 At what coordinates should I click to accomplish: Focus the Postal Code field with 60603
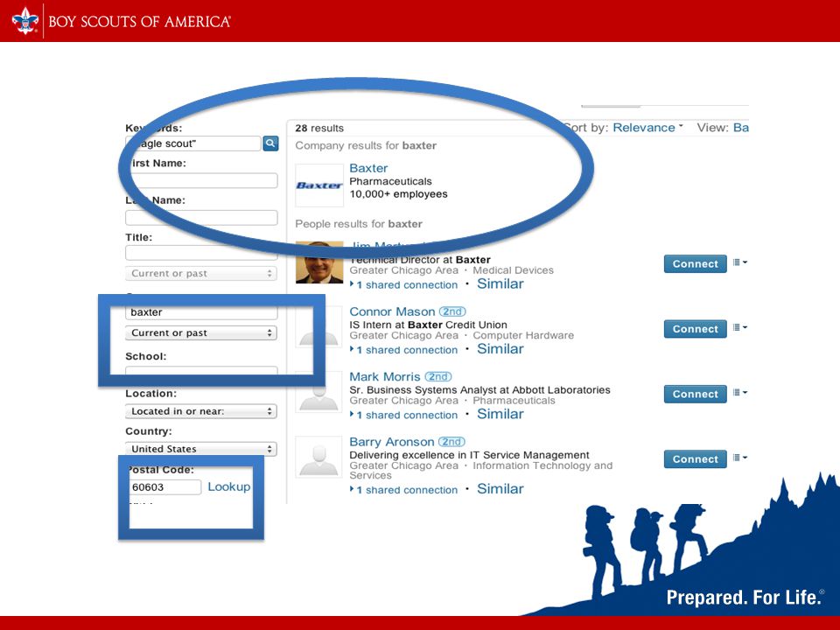tap(164, 487)
